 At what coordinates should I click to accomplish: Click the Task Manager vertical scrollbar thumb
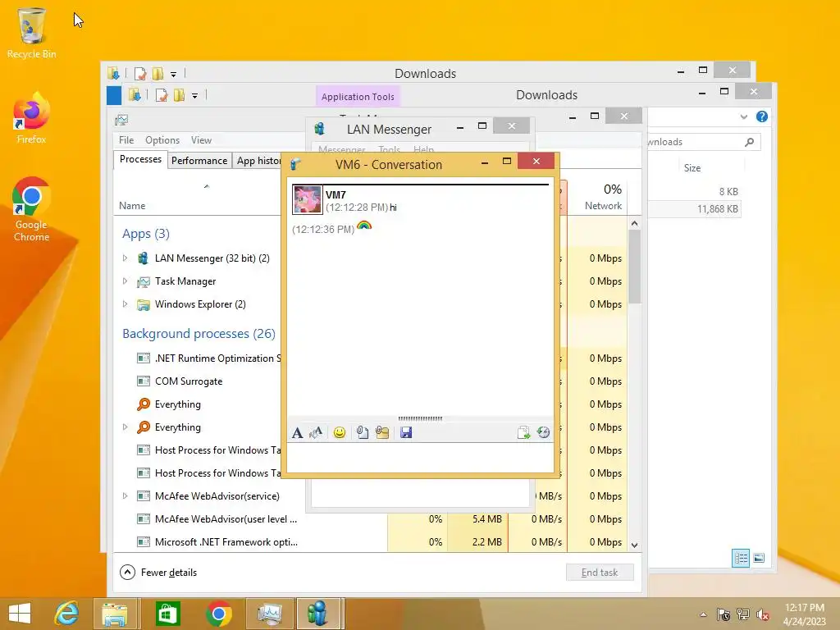[x=634, y=267]
